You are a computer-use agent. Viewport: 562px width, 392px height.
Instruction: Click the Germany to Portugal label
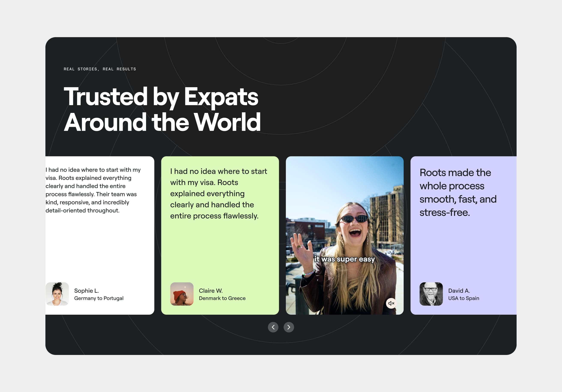(99, 298)
